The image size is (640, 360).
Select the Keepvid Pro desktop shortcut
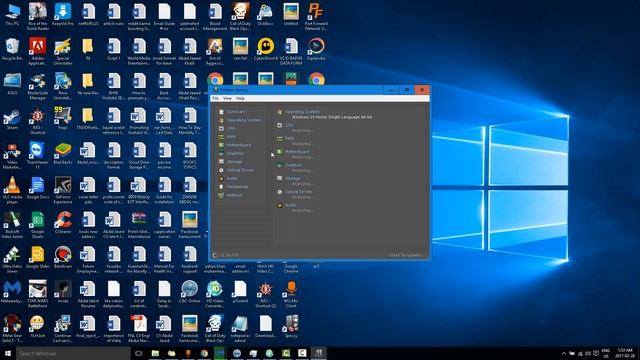pyautogui.click(x=63, y=14)
